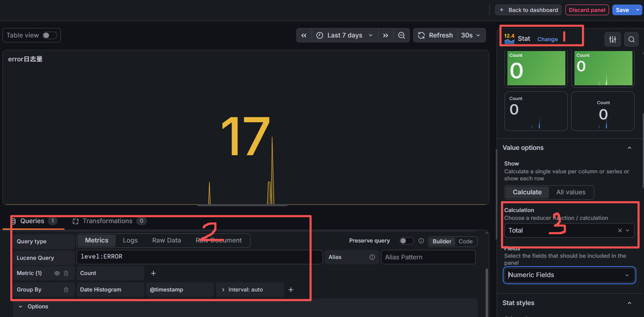The image size is (644, 317).
Task: Click the Discard panel button
Action: point(587,10)
